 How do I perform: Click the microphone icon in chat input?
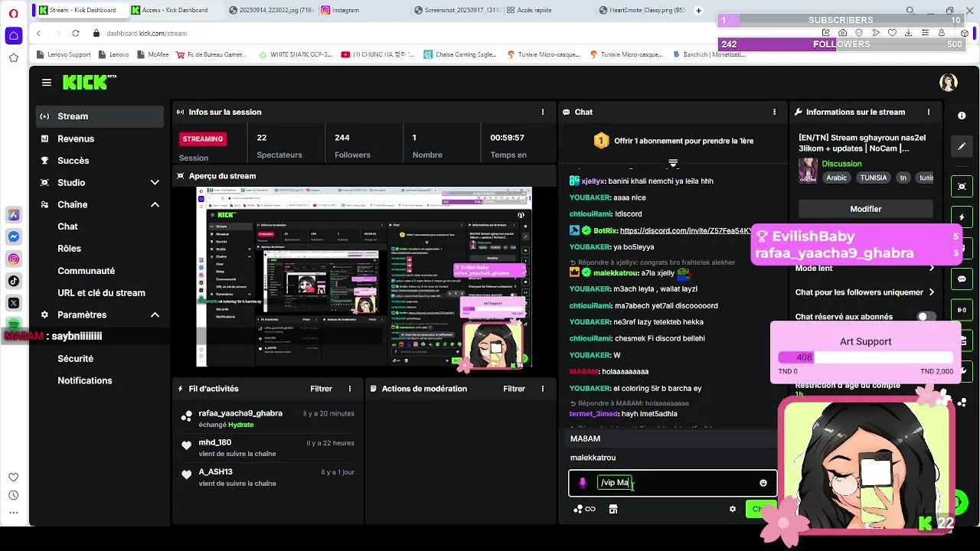coord(583,483)
